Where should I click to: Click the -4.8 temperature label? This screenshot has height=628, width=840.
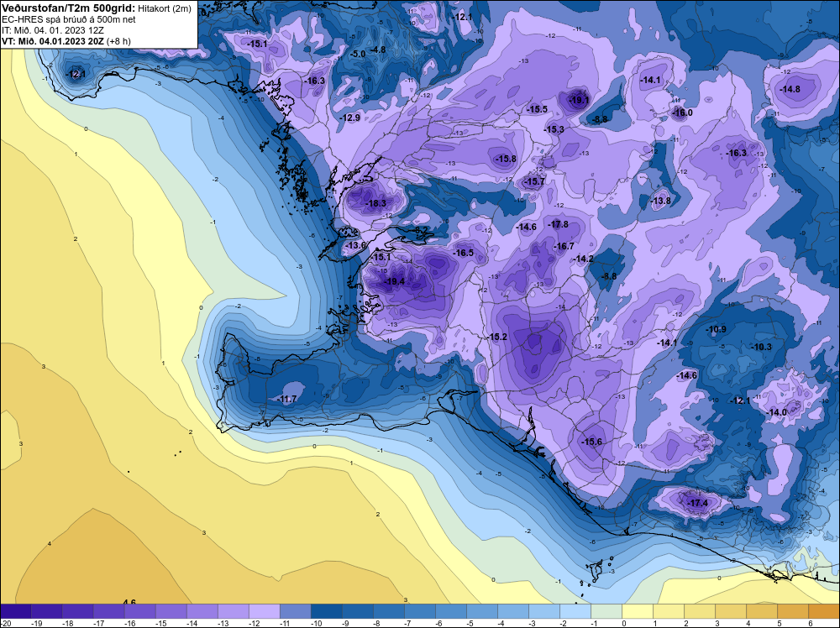coord(380,50)
